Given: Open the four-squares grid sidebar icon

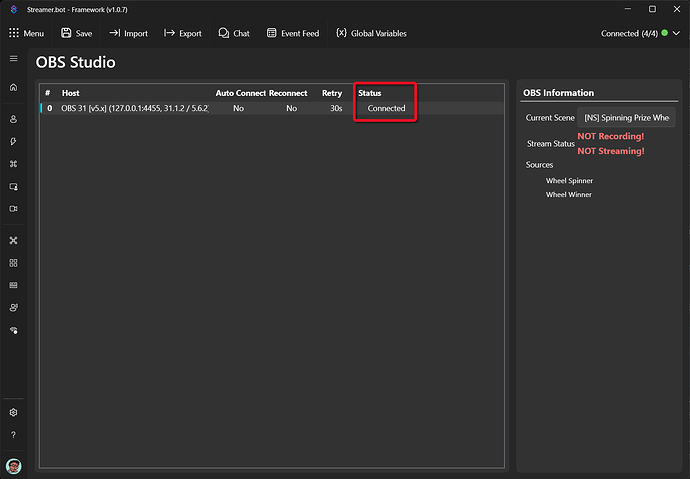Looking at the screenshot, I should (x=14, y=263).
